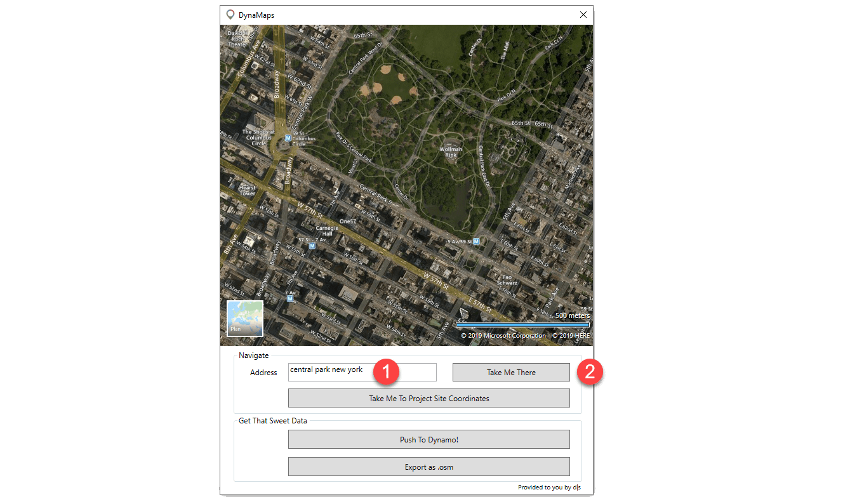Viewport: 850px width, 504px height.
Task: Click the Hearst Tower label on map
Action: [x=247, y=190]
